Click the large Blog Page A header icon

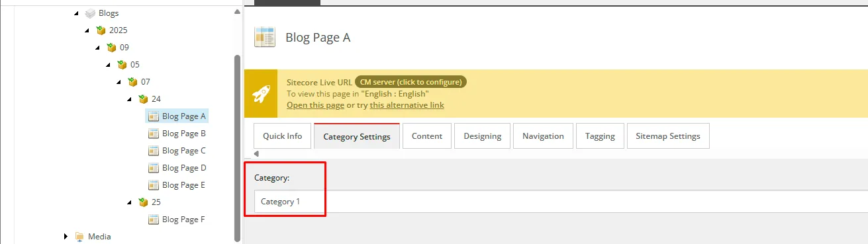(265, 37)
